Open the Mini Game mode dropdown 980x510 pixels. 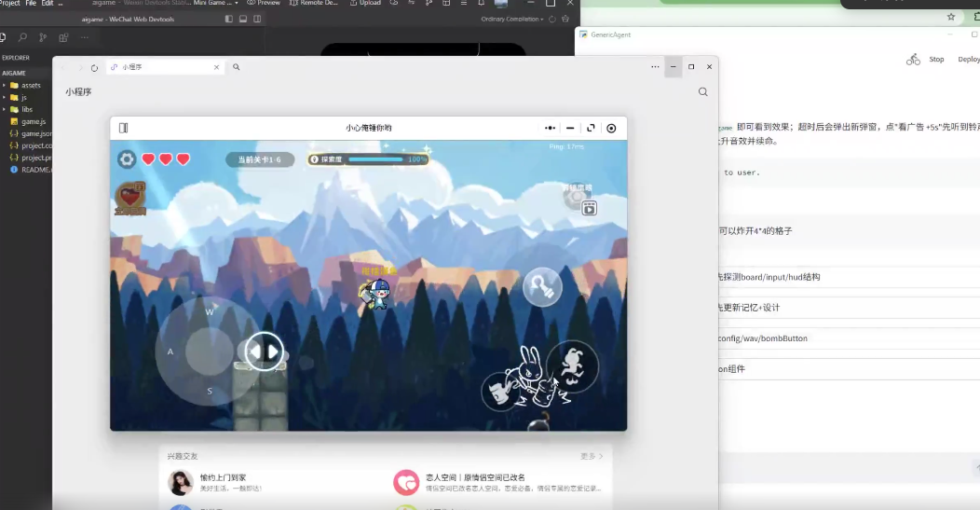click(215, 3)
